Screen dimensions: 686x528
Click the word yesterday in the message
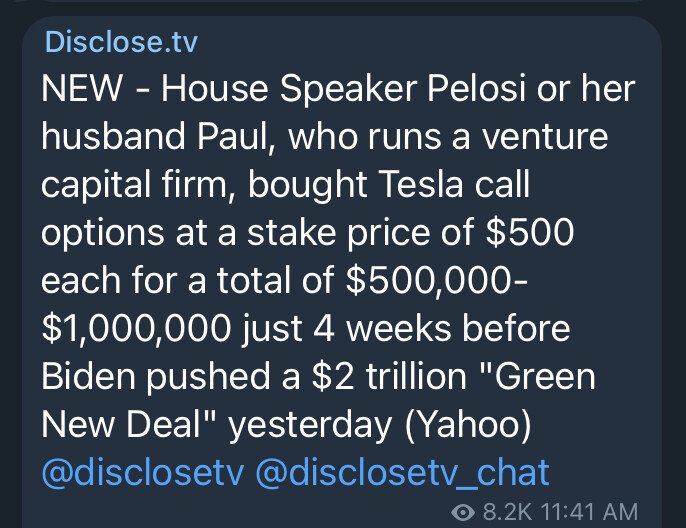tap(311, 426)
